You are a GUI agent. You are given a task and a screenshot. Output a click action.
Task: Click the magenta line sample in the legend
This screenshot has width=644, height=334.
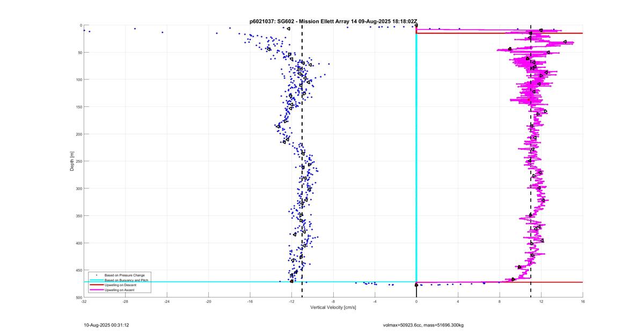click(96, 289)
